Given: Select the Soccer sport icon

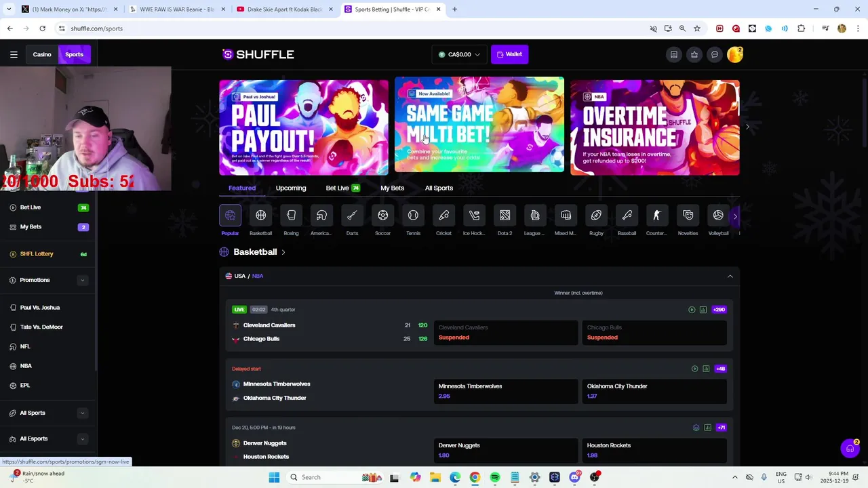Looking at the screenshot, I should click(x=382, y=216).
